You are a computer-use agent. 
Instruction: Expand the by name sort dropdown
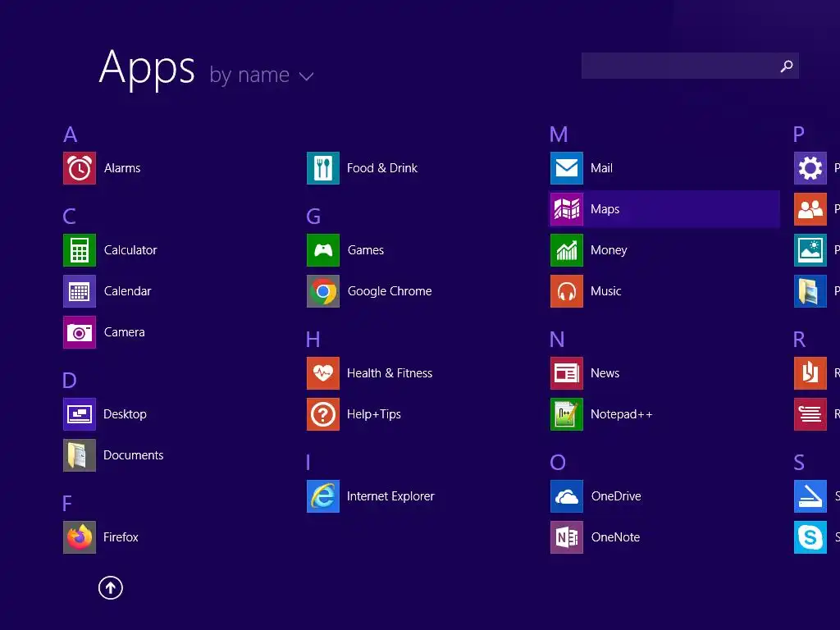pyautogui.click(x=307, y=76)
